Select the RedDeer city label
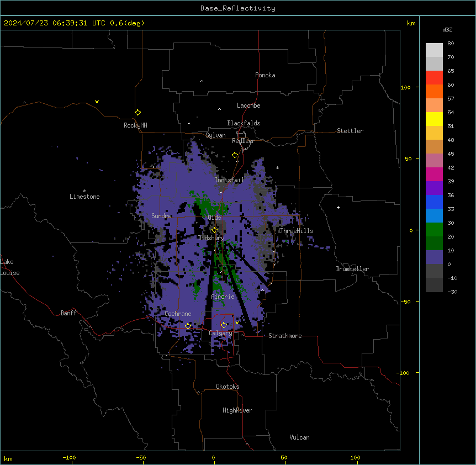Image resolution: width=476 pixels, height=465 pixels. [243, 141]
